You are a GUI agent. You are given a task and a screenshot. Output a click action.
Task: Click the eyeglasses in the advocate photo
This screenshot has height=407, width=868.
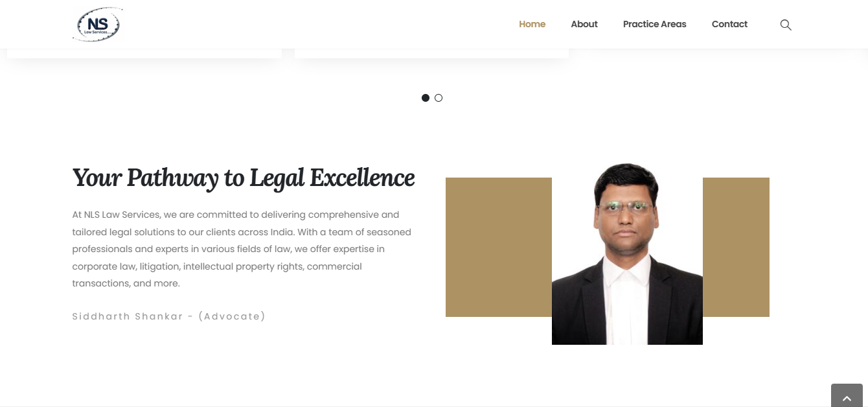(x=626, y=209)
